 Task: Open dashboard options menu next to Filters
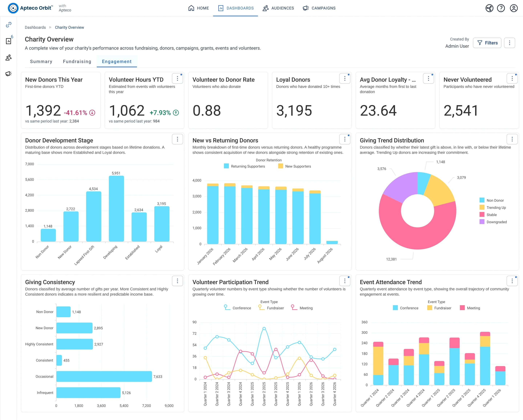509,43
